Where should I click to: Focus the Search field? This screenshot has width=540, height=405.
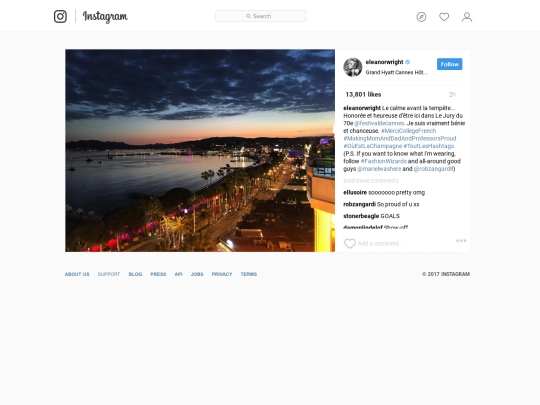pos(261,16)
